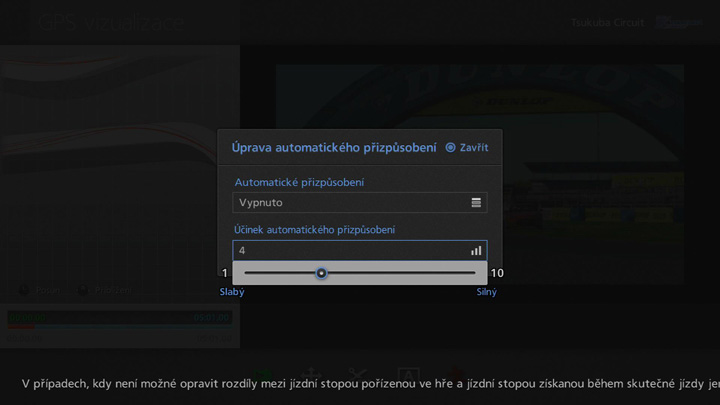The width and height of the screenshot is (720, 405).
Task: Select the Silný label under the slider
Action: (x=486, y=292)
